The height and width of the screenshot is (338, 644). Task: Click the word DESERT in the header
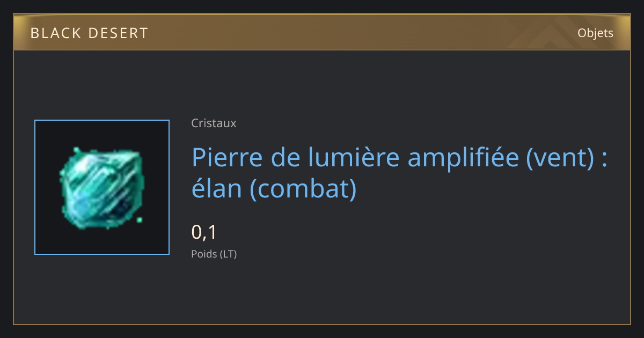[119, 33]
